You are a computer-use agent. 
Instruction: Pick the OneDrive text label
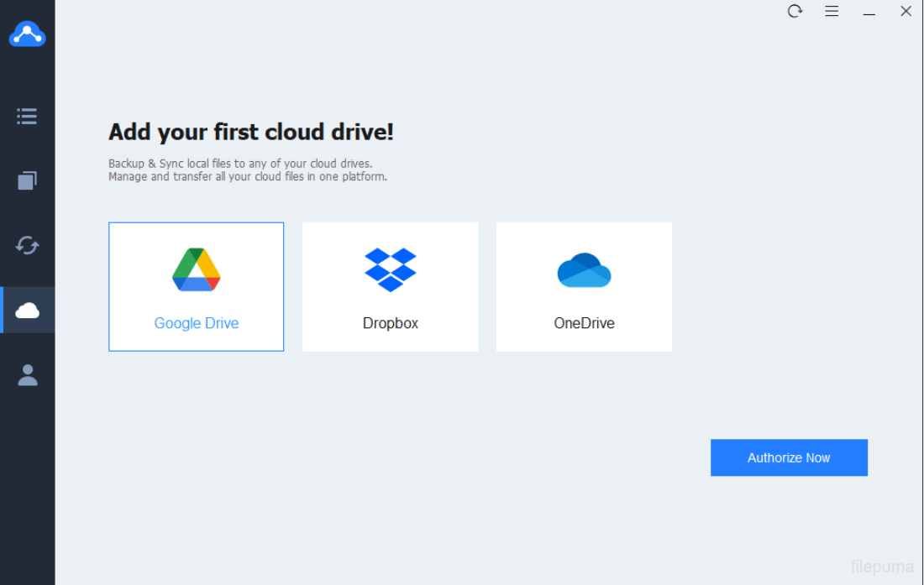pos(584,323)
